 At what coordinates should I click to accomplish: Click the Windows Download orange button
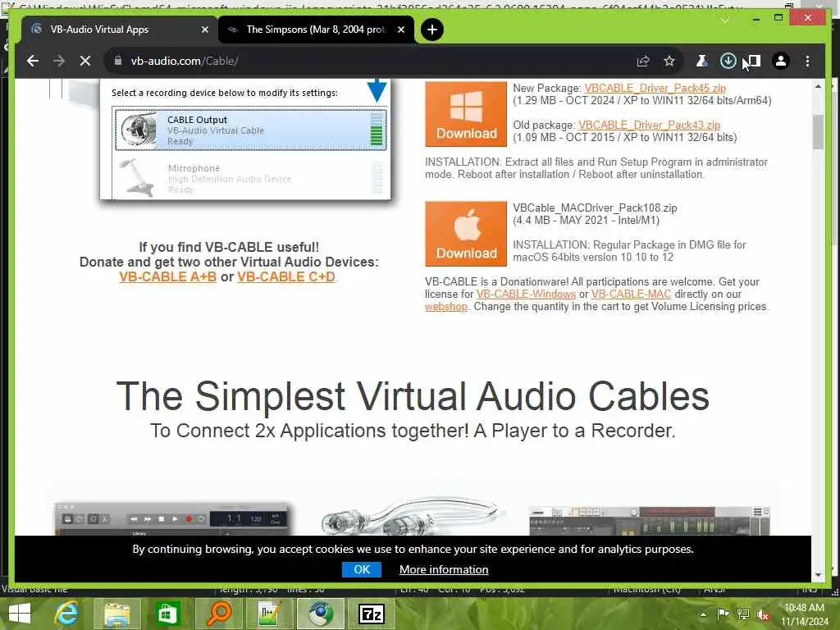(x=466, y=114)
